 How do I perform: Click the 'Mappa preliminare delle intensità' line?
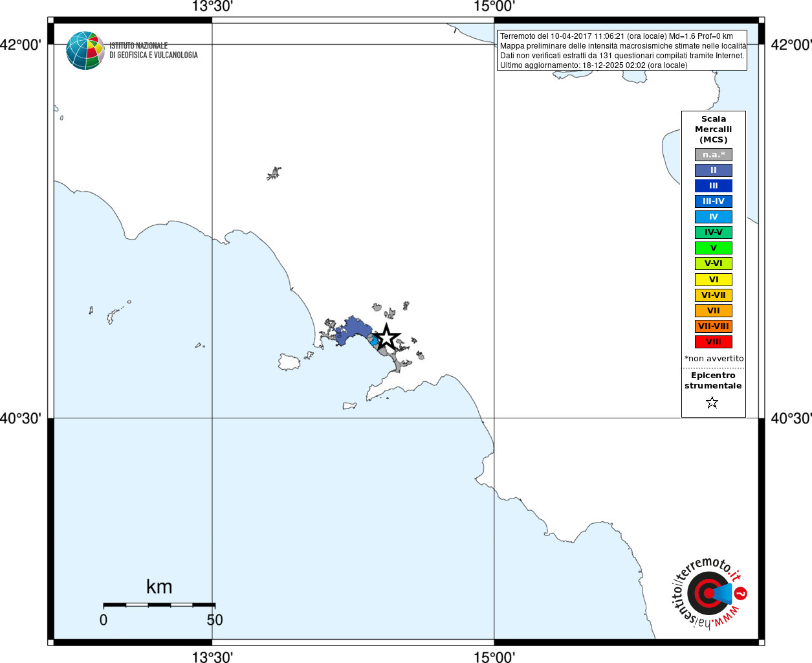623,46
